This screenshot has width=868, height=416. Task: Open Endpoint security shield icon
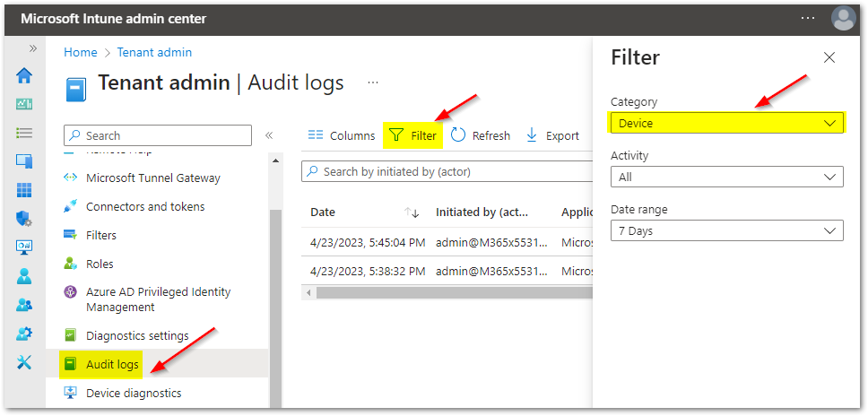tap(24, 219)
